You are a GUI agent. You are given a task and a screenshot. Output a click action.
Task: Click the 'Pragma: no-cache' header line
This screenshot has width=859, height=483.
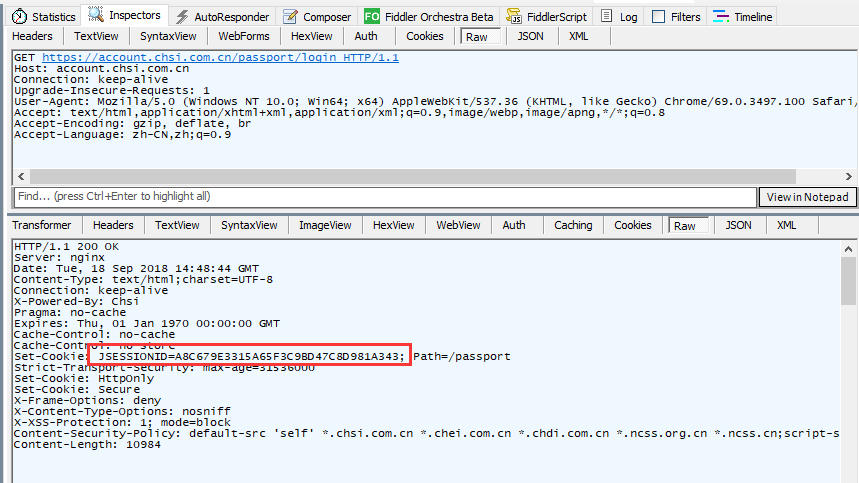click(70, 312)
